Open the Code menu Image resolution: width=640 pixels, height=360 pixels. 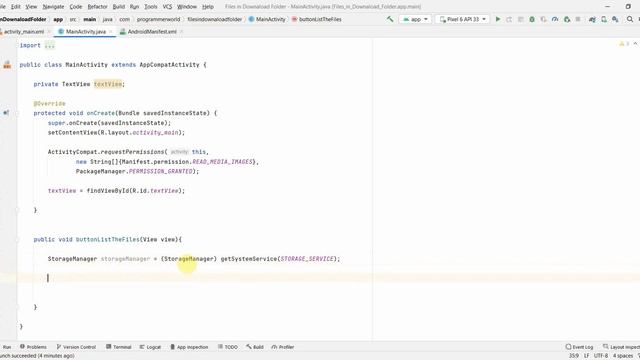coord(76,7)
